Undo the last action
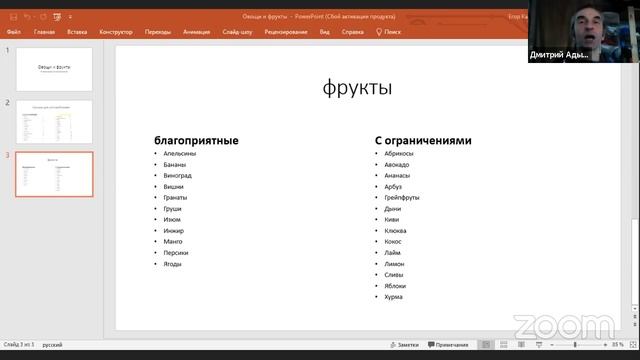The image size is (640, 360). (27, 17)
